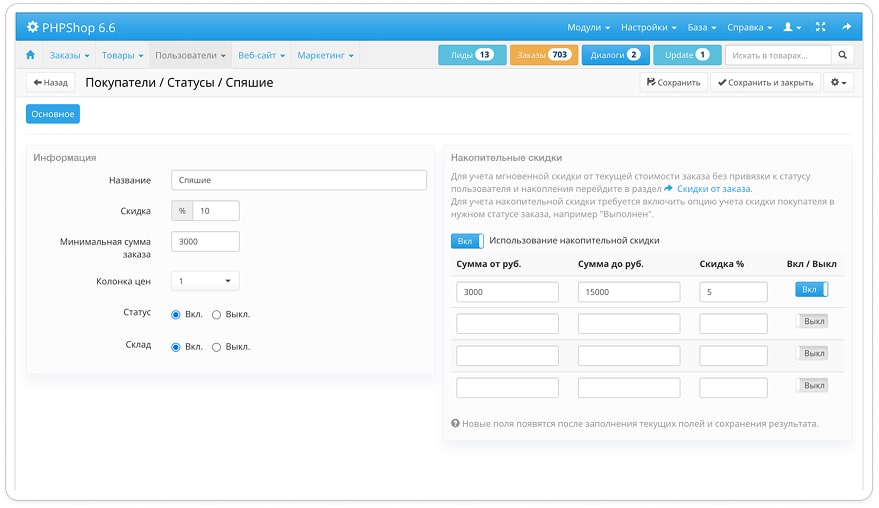879x508 pixels.
Task: Click the magnifier search icon
Action: [844, 55]
